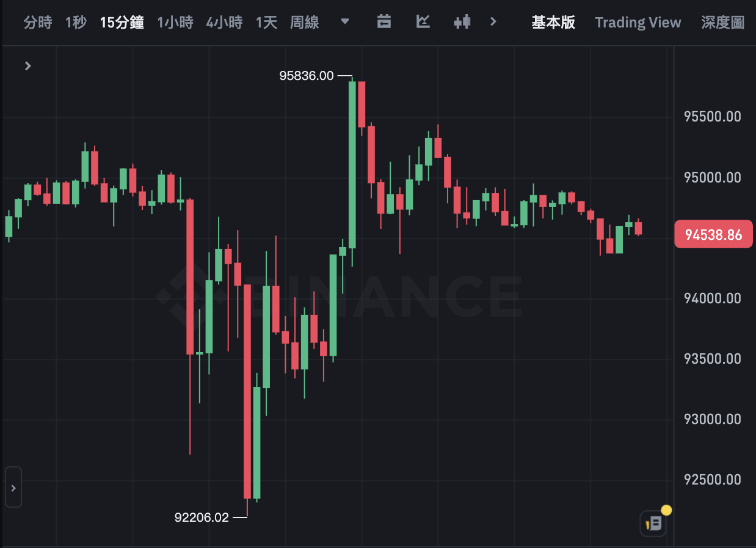Select the 1天 daily interval

click(266, 23)
